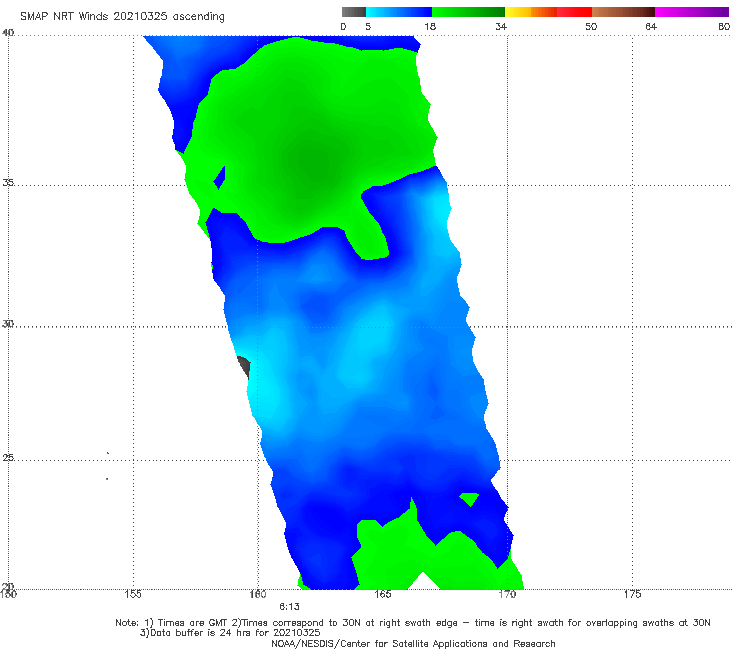Click the color bar label '5'
740x650 pixels.
coord(368,26)
